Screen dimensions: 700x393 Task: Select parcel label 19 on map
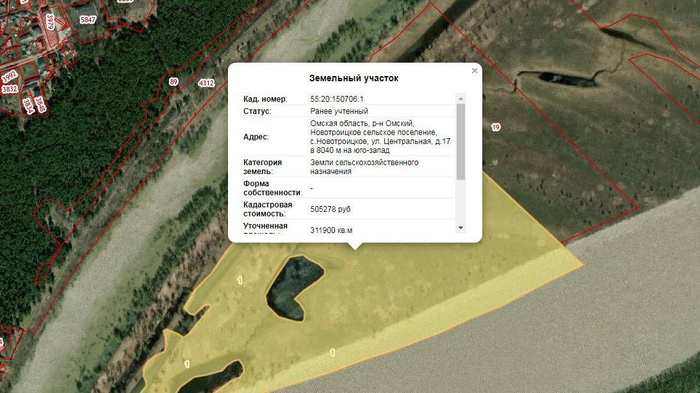496,127
